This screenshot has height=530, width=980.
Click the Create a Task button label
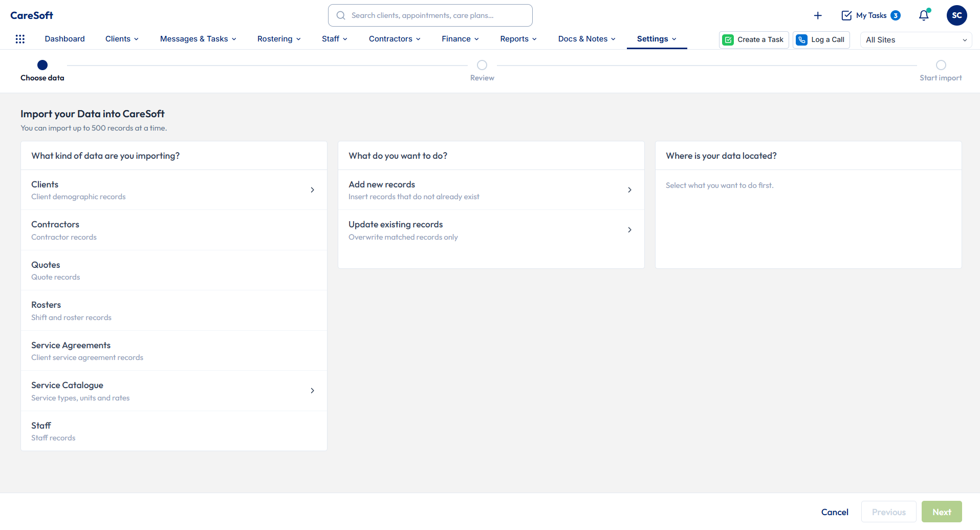tap(760, 39)
